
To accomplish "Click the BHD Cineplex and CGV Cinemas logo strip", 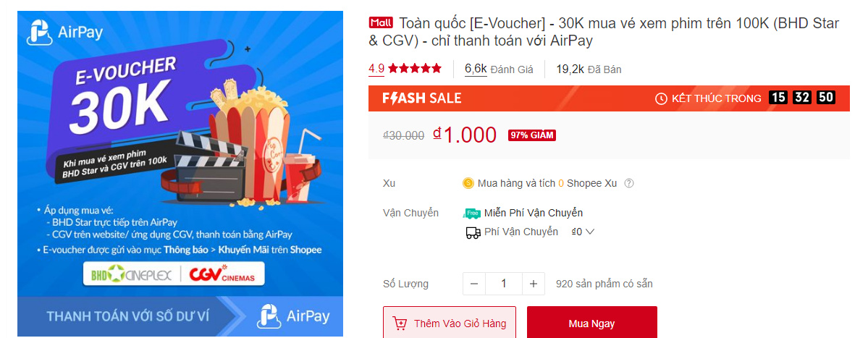I will click(174, 274).
